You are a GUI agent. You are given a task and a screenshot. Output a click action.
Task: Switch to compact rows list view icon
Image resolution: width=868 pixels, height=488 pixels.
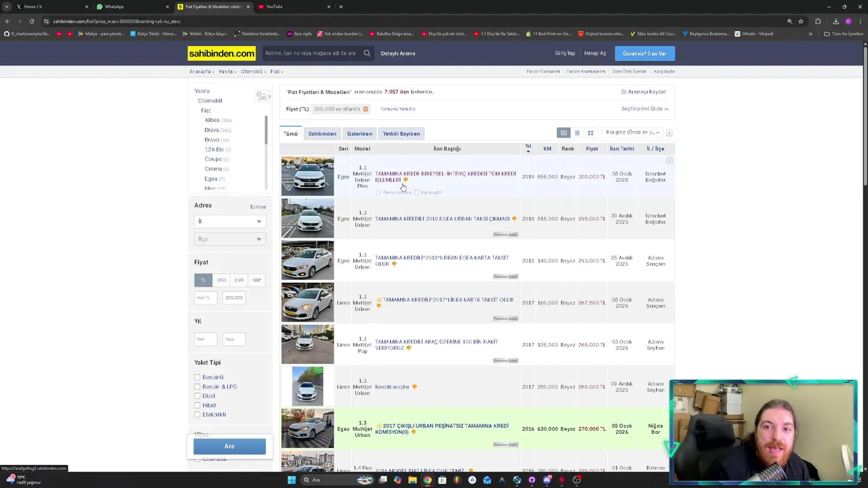[577, 133]
